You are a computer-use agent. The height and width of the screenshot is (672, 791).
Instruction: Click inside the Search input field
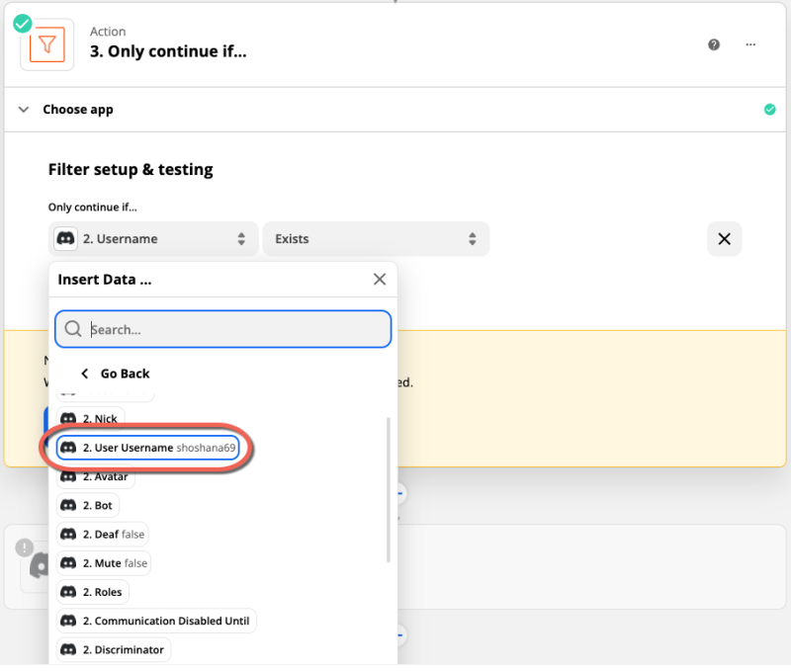222,329
